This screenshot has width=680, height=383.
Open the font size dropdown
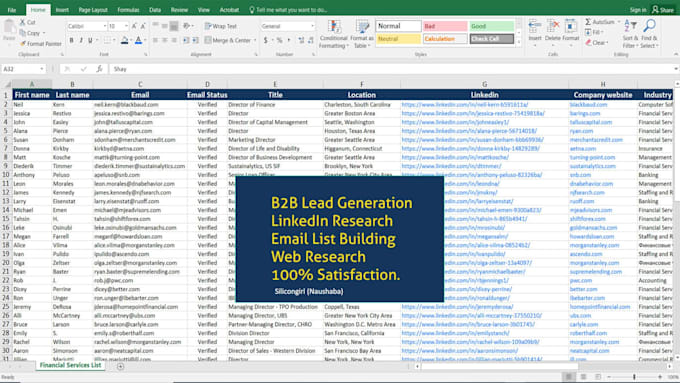(126, 26)
